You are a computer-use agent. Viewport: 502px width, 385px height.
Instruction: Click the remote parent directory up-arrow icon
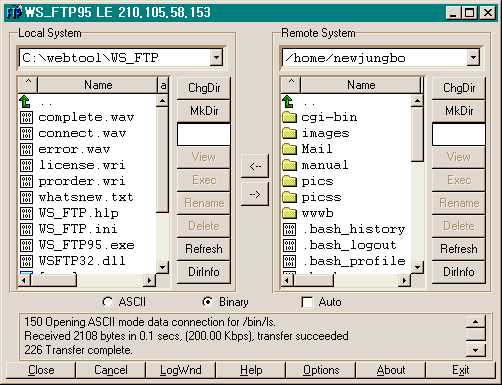288,102
